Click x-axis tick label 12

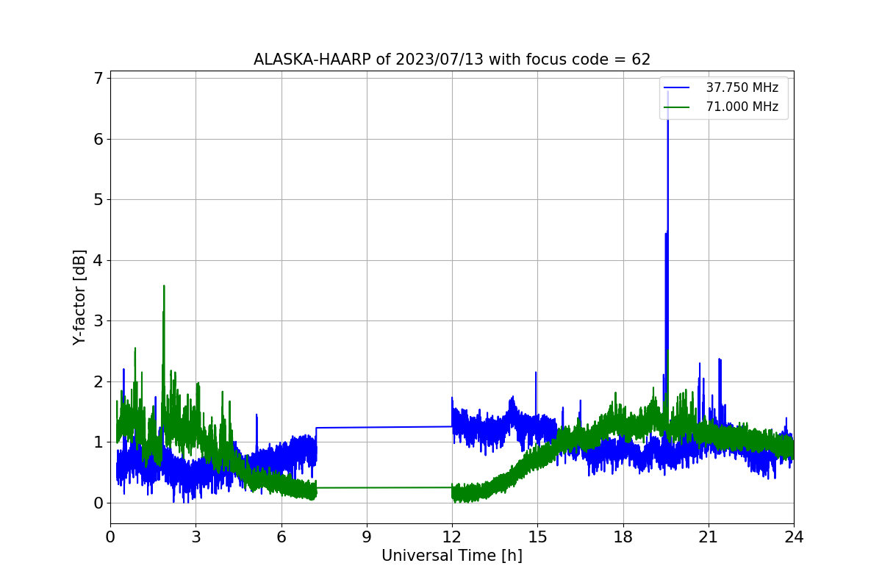[452, 537]
